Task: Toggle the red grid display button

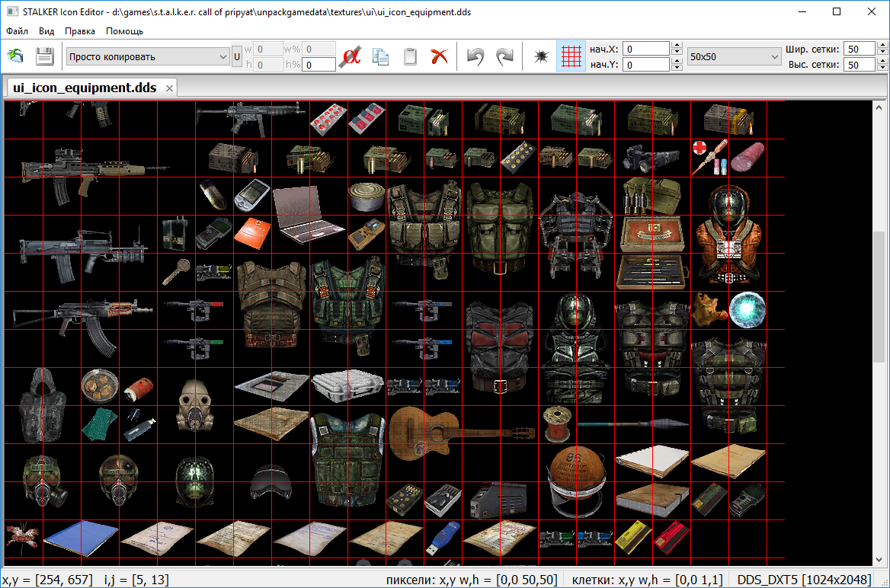Action: (571, 56)
